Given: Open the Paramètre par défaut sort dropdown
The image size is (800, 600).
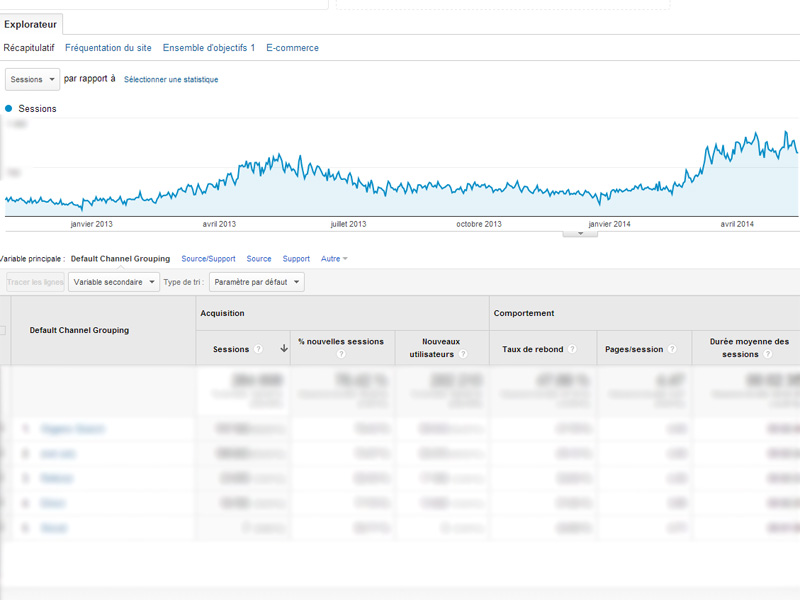Looking at the screenshot, I should pos(256,282).
